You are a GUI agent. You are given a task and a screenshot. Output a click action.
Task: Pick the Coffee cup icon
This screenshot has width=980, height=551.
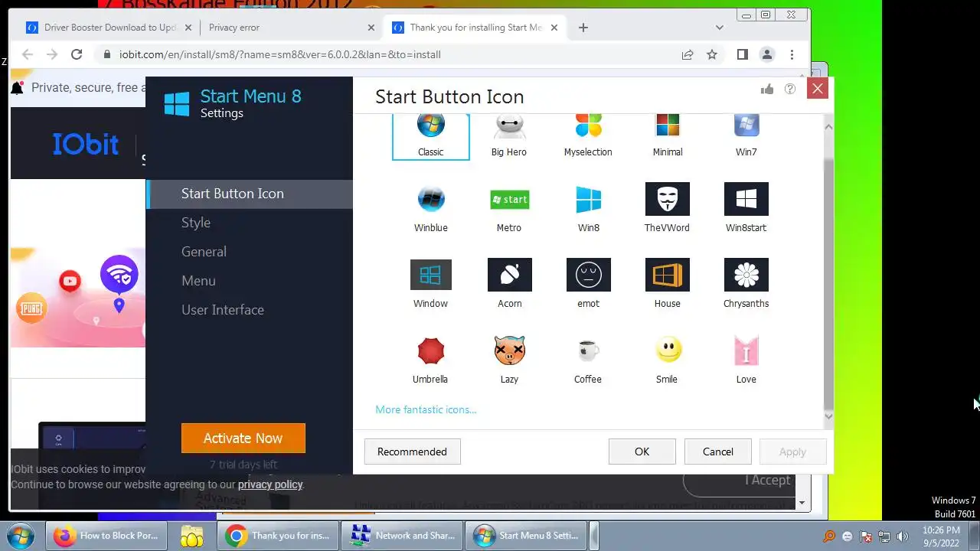[x=588, y=359]
